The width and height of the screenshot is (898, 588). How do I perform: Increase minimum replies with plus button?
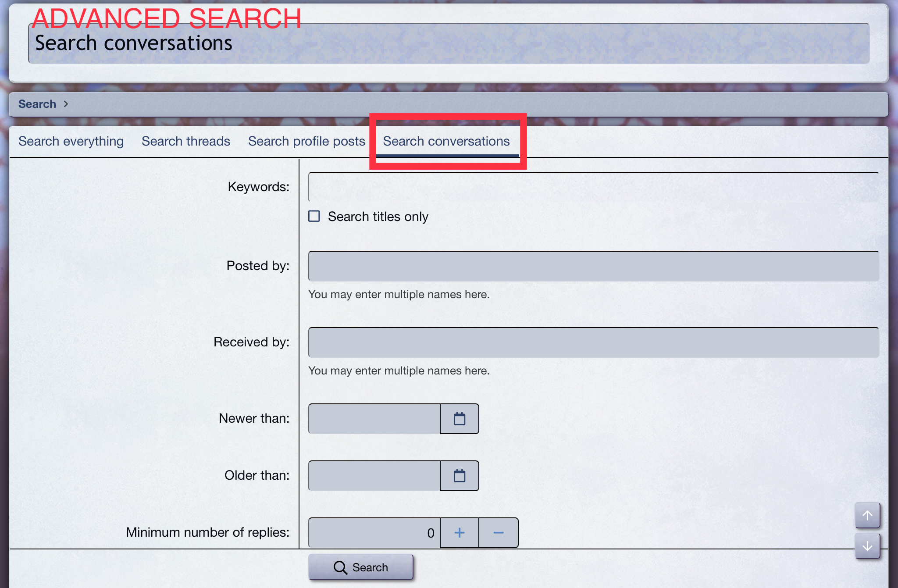(x=460, y=533)
